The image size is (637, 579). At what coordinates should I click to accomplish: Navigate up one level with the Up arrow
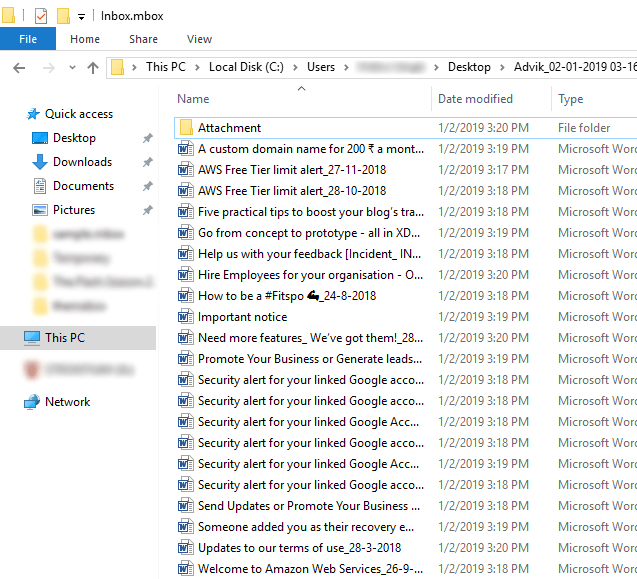(x=93, y=68)
